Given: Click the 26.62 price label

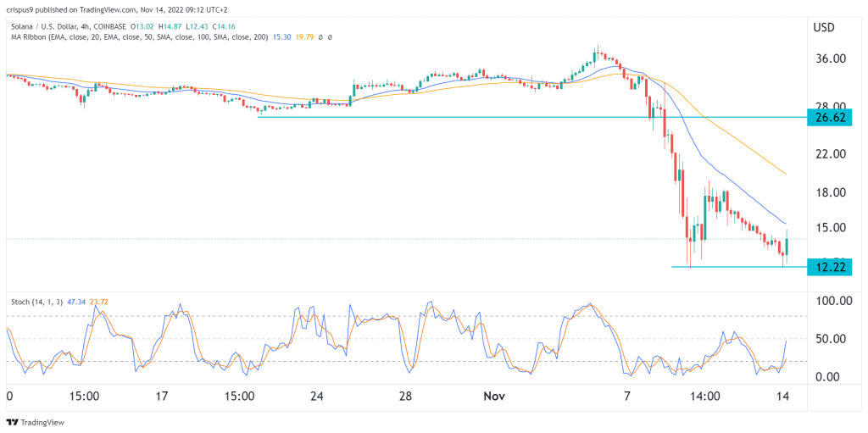Looking at the screenshot, I should click(x=830, y=118).
